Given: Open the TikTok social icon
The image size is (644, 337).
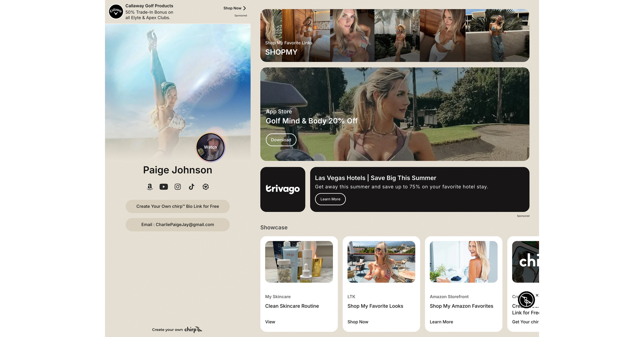Looking at the screenshot, I should (192, 187).
